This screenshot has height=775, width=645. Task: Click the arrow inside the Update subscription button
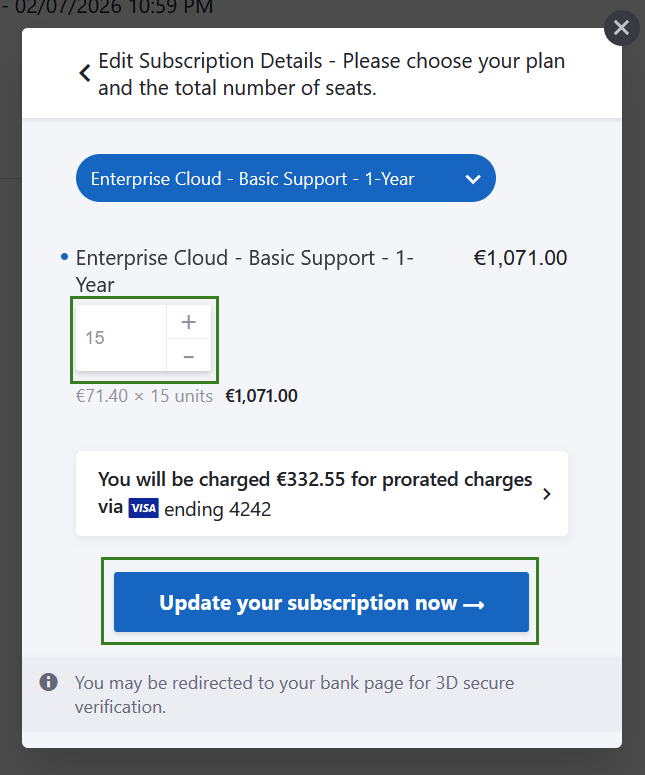(x=474, y=604)
